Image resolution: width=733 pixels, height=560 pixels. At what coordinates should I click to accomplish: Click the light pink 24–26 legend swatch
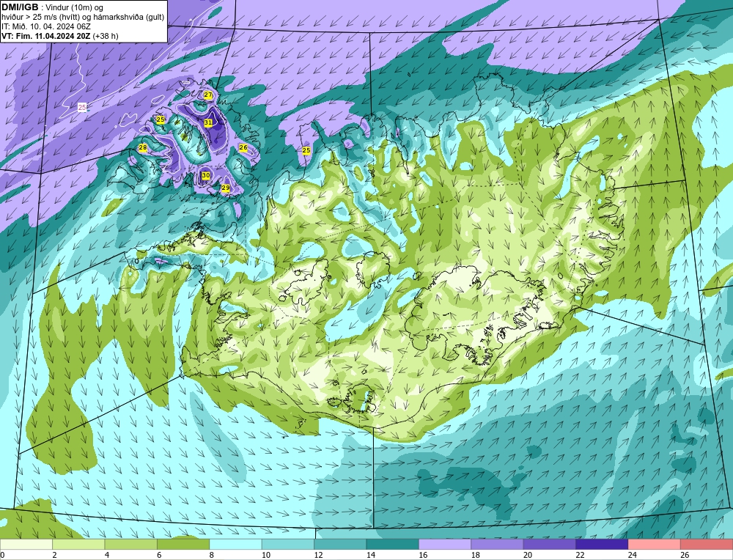point(655,544)
